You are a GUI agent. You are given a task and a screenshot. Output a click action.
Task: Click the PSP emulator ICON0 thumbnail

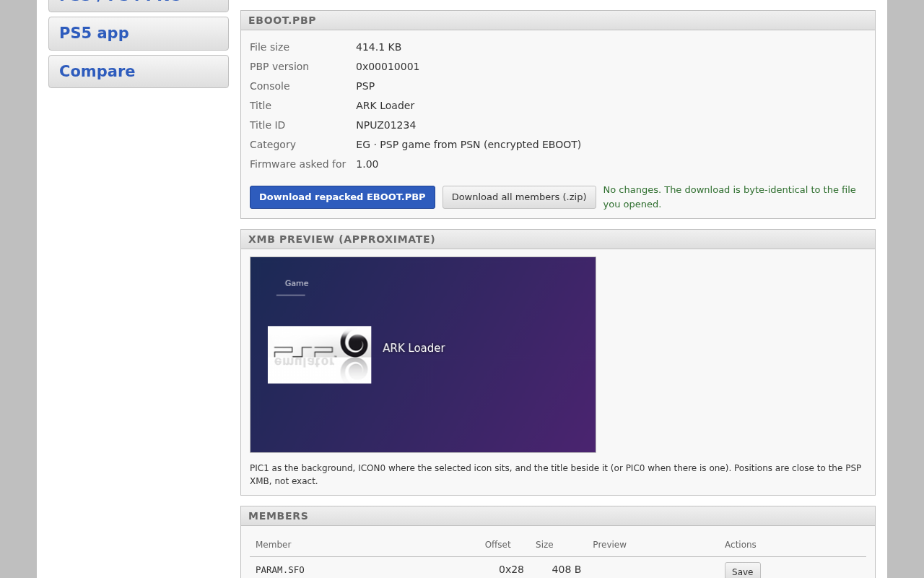click(x=319, y=355)
